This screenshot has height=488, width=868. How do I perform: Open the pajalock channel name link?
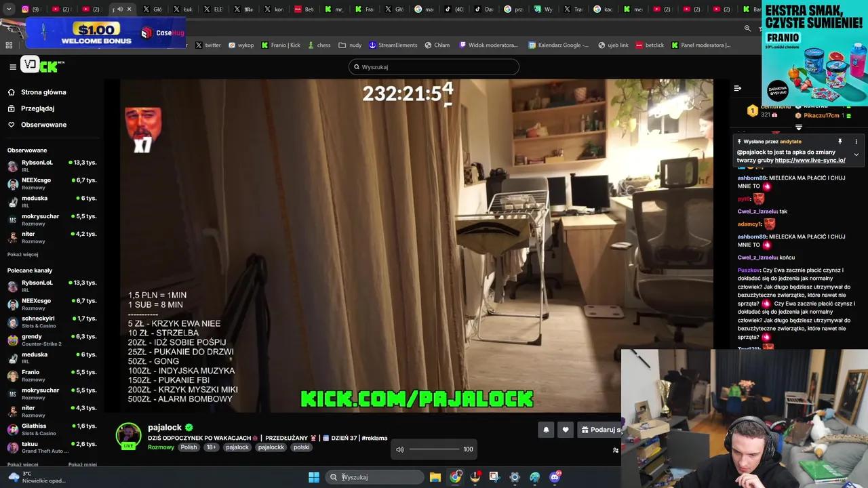click(165, 428)
